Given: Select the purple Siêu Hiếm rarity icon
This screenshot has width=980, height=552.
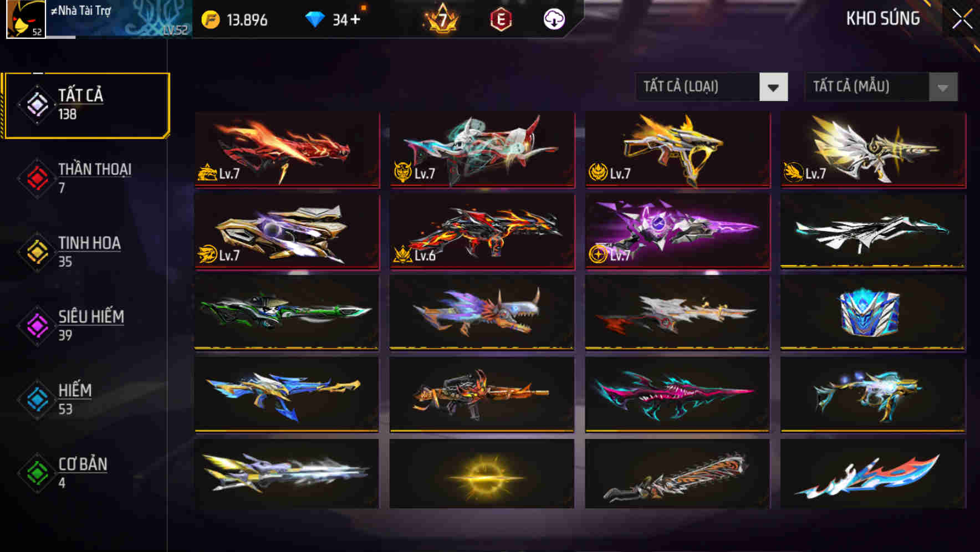Looking at the screenshot, I should coord(37,326).
